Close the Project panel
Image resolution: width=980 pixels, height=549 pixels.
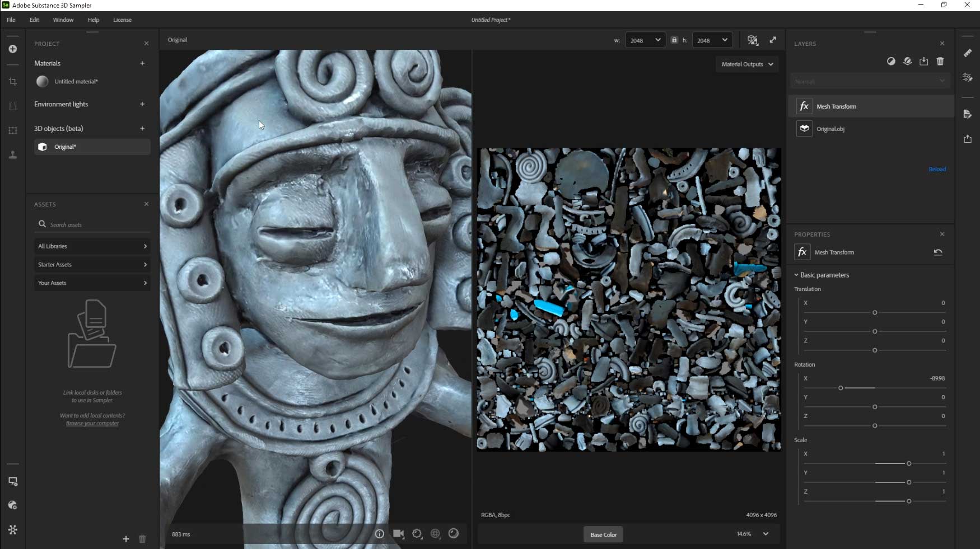(146, 44)
